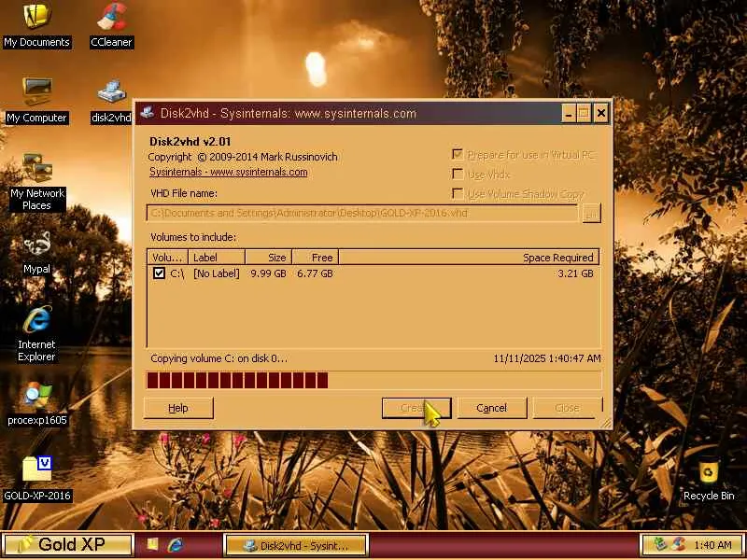Sort by the Volume column header

tap(167, 258)
